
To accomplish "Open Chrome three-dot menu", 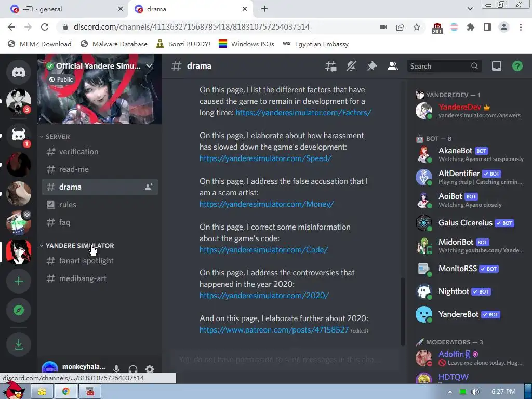I will [521, 27].
